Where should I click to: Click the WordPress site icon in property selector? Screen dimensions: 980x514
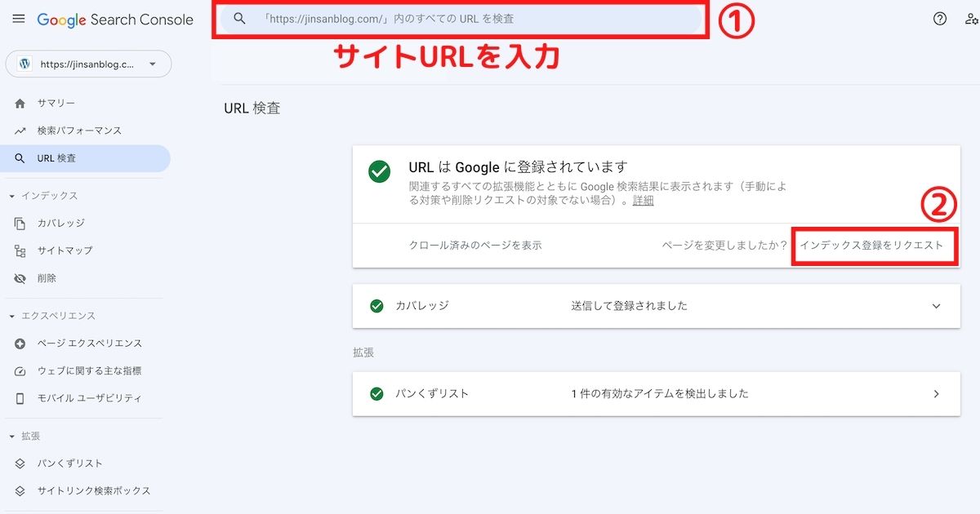tap(24, 64)
